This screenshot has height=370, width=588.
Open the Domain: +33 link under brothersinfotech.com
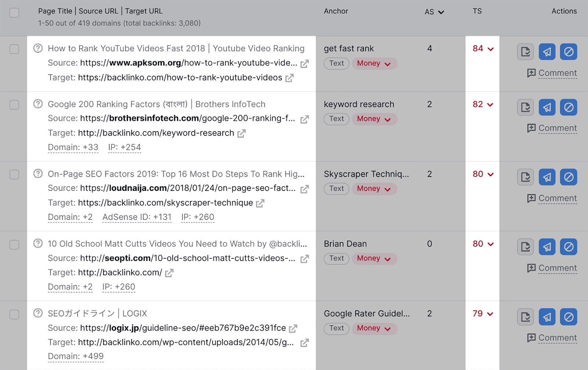click(x=73, y=147)
